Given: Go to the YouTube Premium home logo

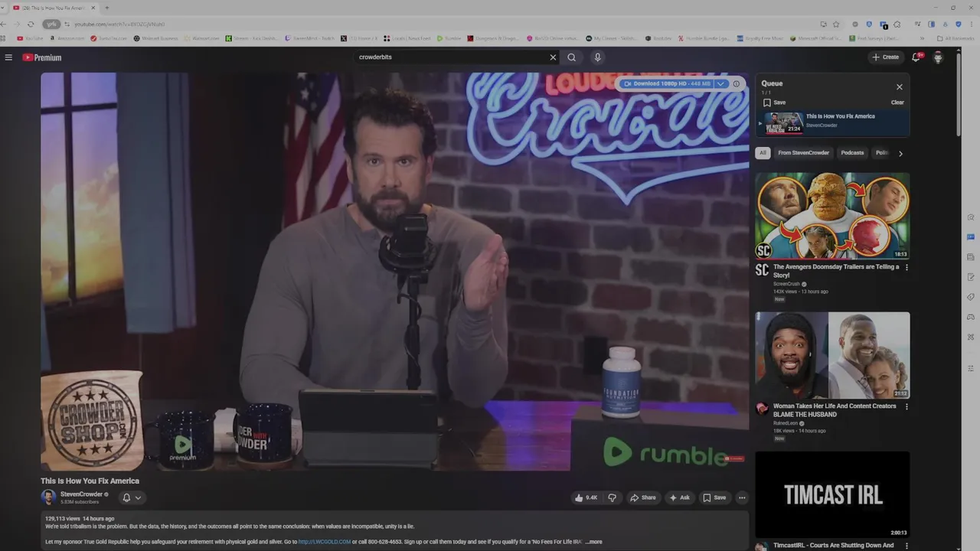Looking at the screenshot, I should click(x=41, y=57).
